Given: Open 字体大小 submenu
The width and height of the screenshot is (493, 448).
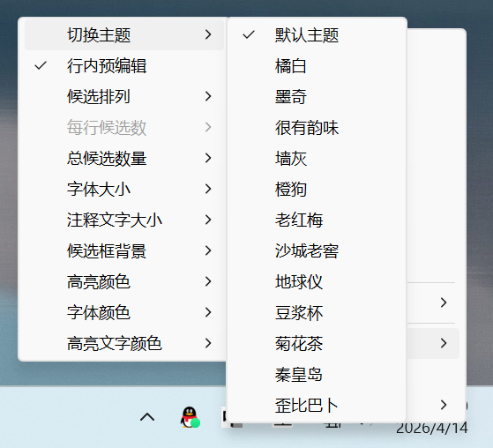Looking at the screenshot, I should click(x=124, y=189).
